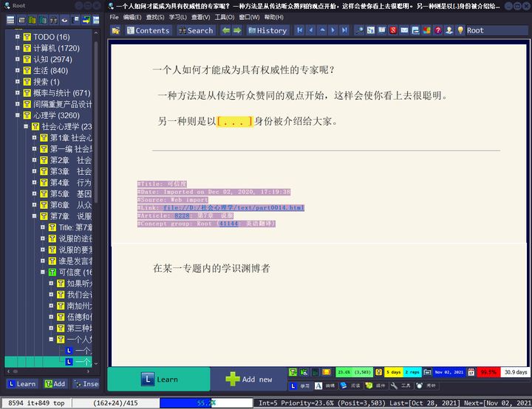532x409 pixels.
Task: Select the 南加州 tree item
Action: click(79, 306)
